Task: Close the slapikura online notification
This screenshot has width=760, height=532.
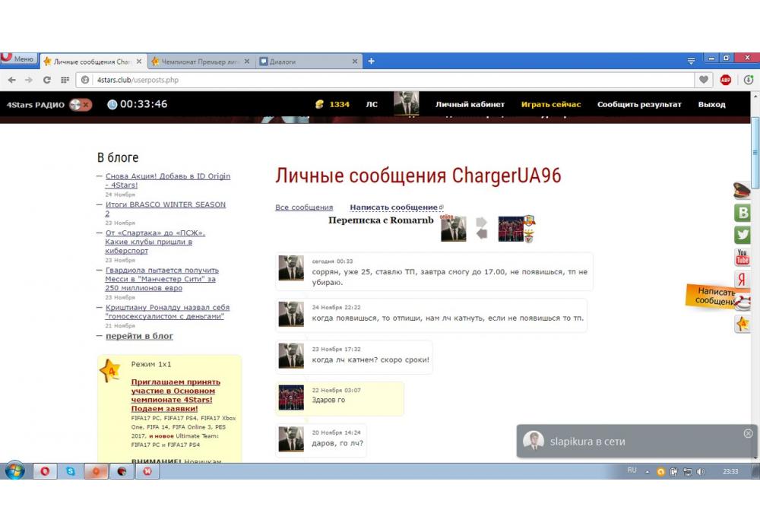Action: [748, 433]
